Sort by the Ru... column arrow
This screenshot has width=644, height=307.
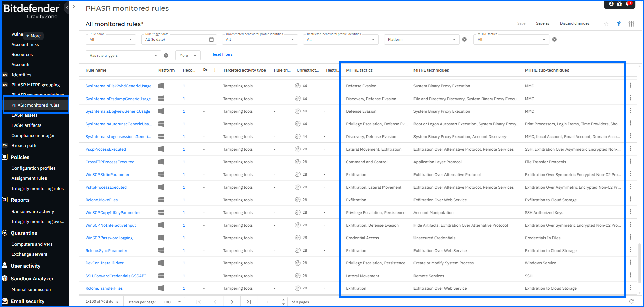point(215,70)
